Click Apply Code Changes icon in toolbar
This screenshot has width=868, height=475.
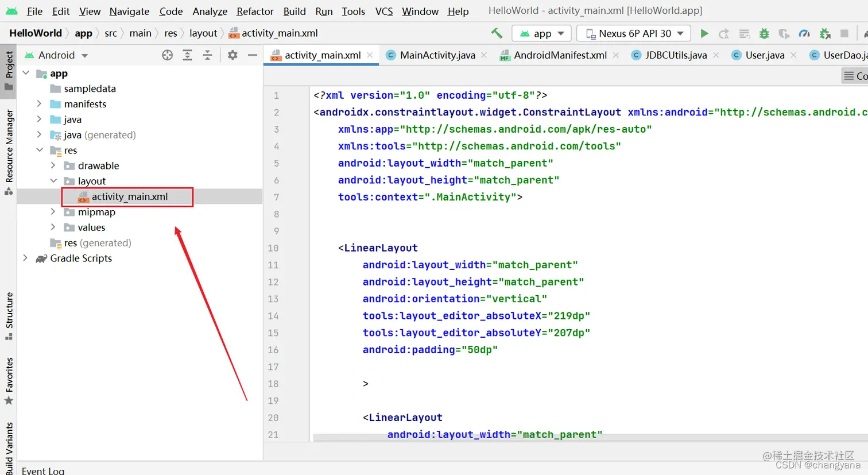[745, 33]
